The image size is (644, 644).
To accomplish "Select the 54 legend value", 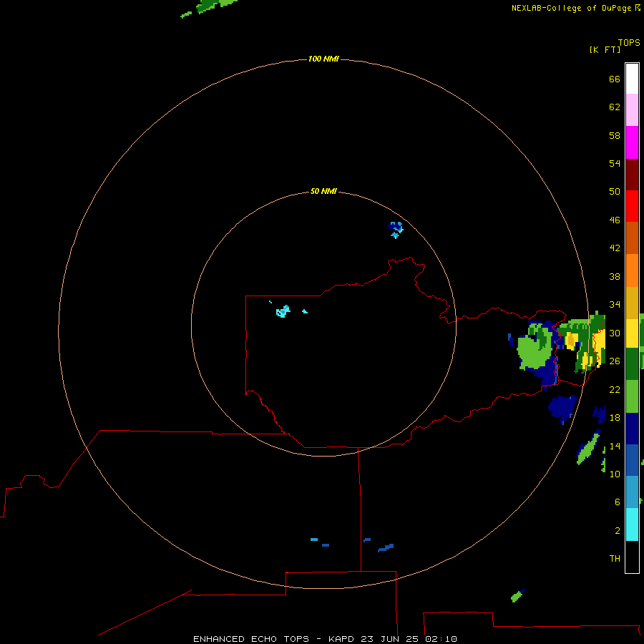I will coord(615,163).
